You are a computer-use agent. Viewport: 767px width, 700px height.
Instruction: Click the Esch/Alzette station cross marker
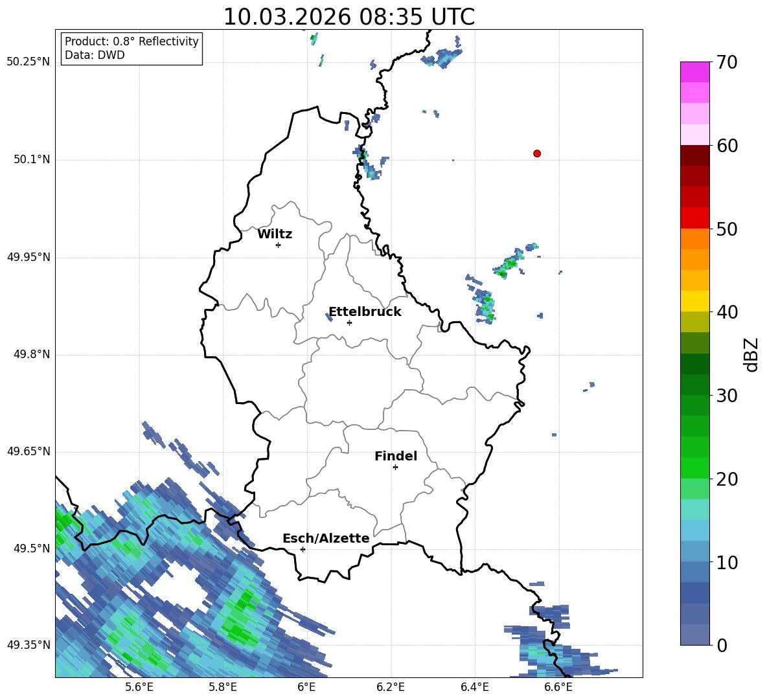click(x=303, y=549)
